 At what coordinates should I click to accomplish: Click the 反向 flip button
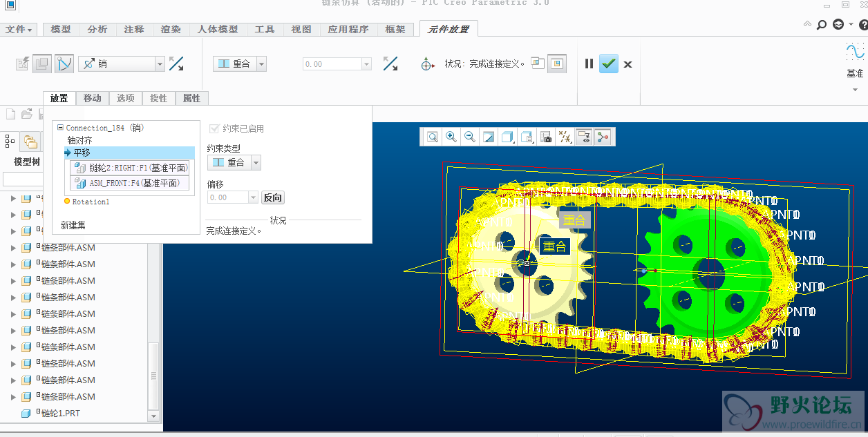pyautogui.click(x=273, y=197)
